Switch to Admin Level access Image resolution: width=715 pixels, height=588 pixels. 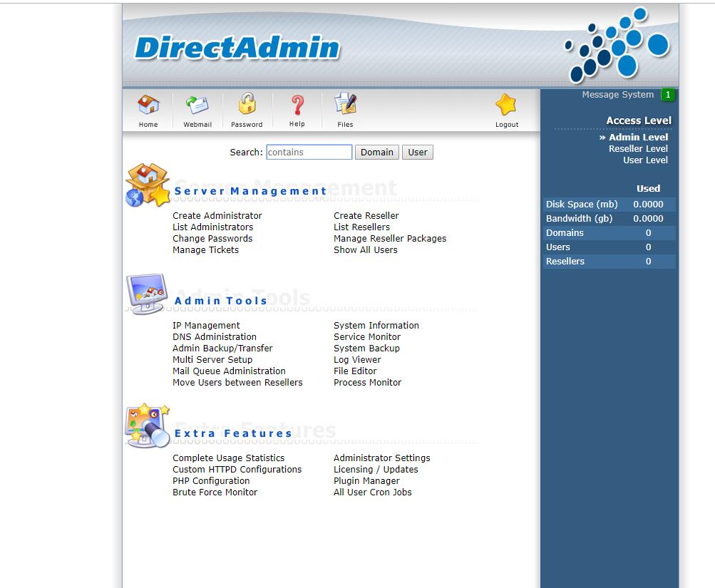pyautogui.click(x=638, y=137)
